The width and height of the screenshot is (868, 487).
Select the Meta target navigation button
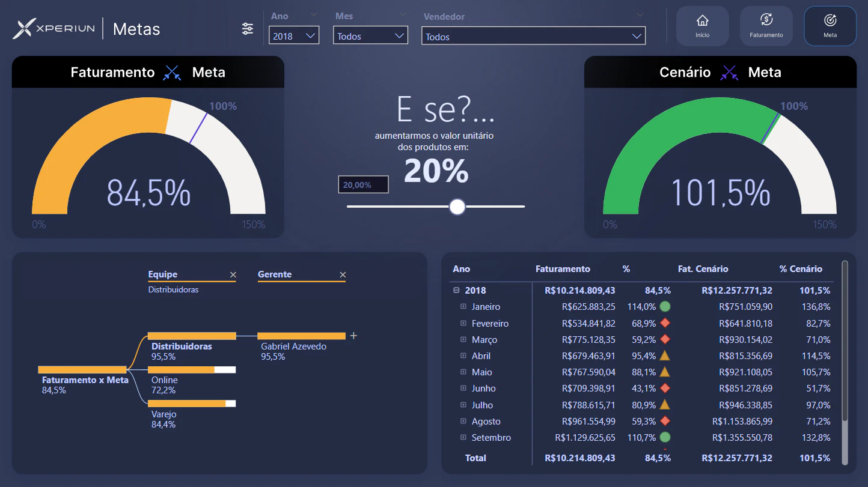(x=830, y=26)
